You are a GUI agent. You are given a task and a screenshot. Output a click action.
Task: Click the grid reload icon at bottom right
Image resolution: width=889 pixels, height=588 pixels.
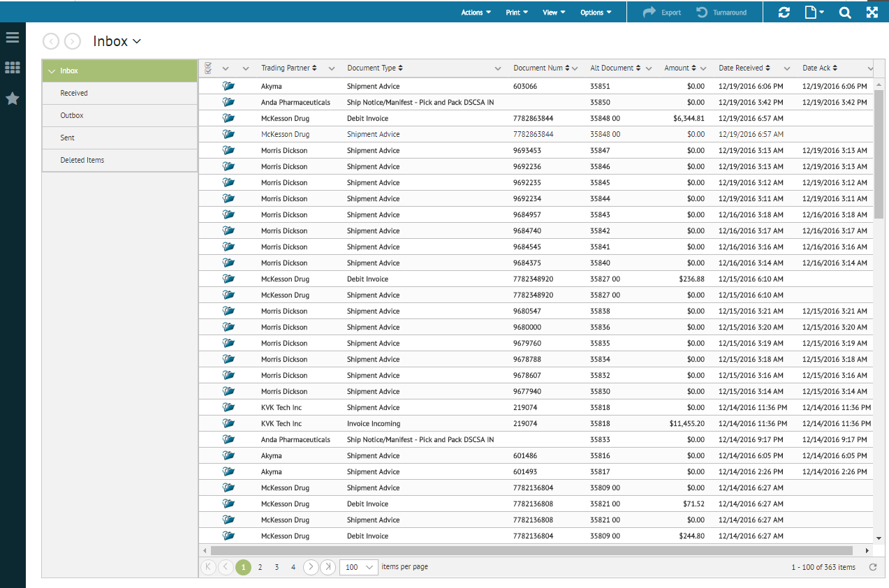[872, 567]
